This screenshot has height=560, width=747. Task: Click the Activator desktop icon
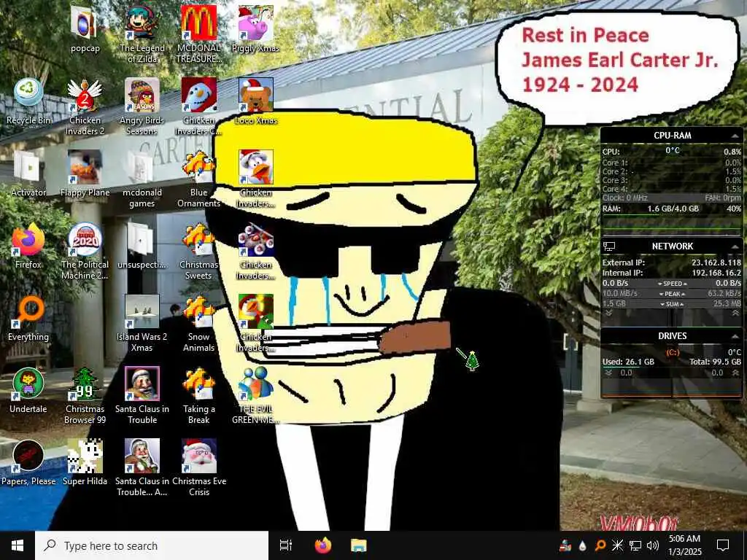28,174
